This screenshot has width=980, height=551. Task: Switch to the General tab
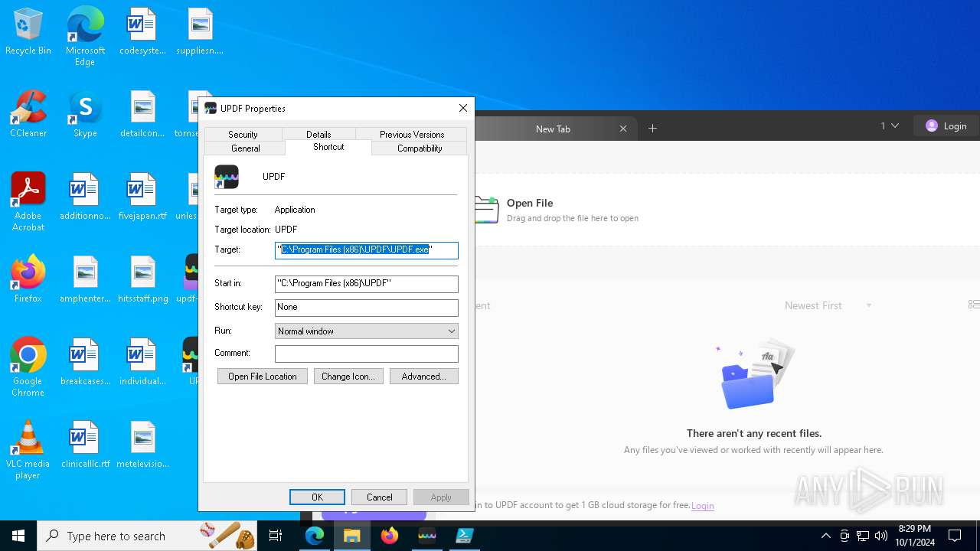coord(245,148)
